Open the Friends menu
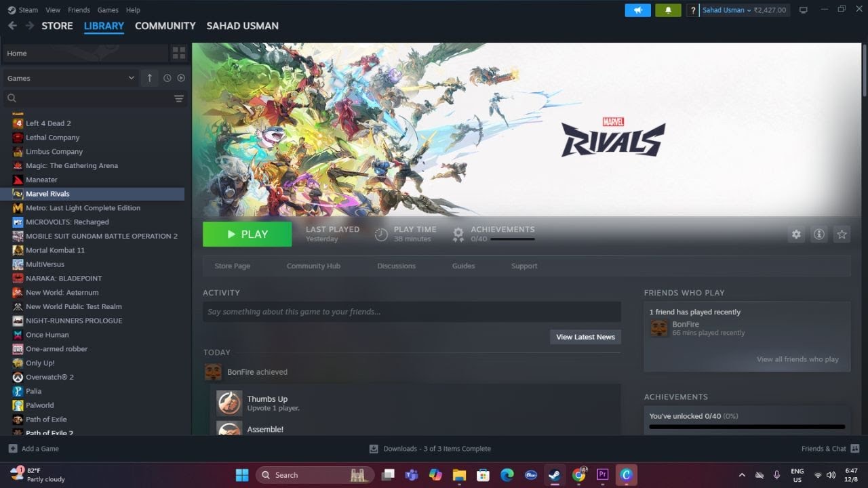868x488 pixels. point(79,10)
